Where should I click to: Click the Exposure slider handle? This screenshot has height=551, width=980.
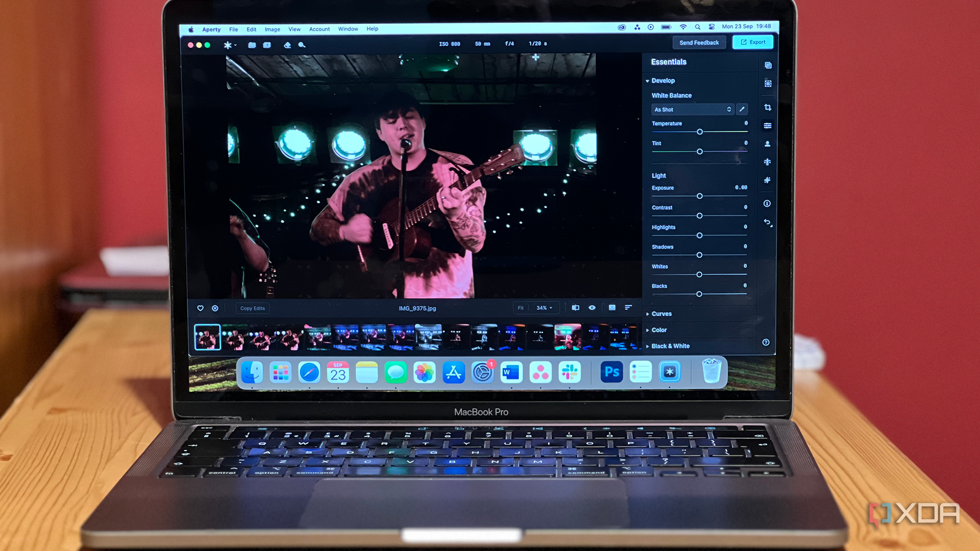[x=700, y=196]
